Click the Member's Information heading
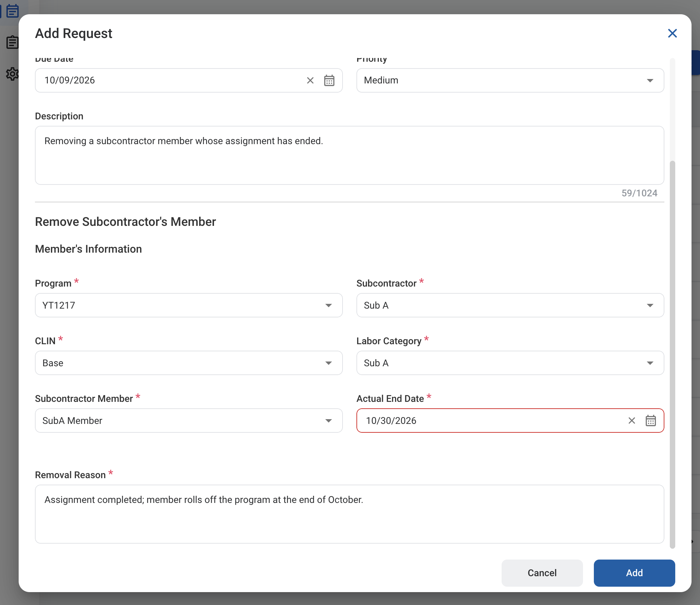 [x=89, y=249]
